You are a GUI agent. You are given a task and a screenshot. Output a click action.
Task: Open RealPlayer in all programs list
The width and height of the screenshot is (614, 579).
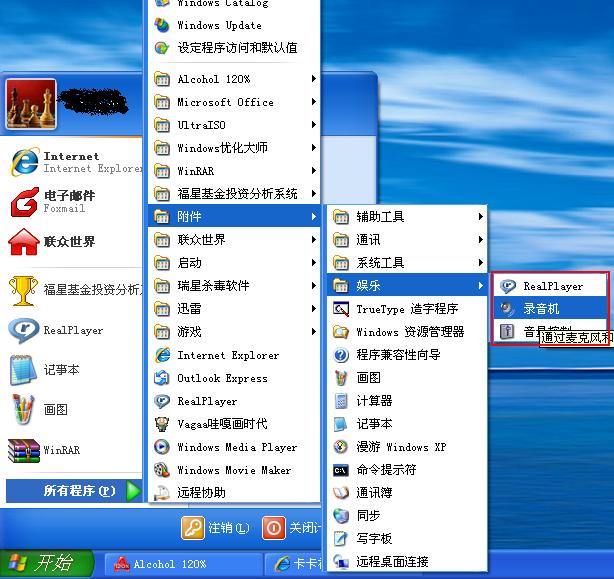pos(234,401)
